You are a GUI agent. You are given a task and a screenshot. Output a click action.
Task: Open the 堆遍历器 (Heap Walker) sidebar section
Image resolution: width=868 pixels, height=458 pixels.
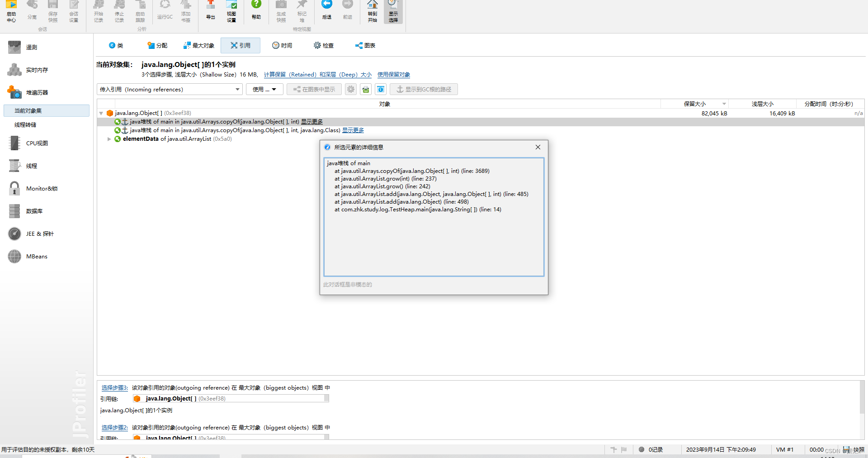[37, 92]
